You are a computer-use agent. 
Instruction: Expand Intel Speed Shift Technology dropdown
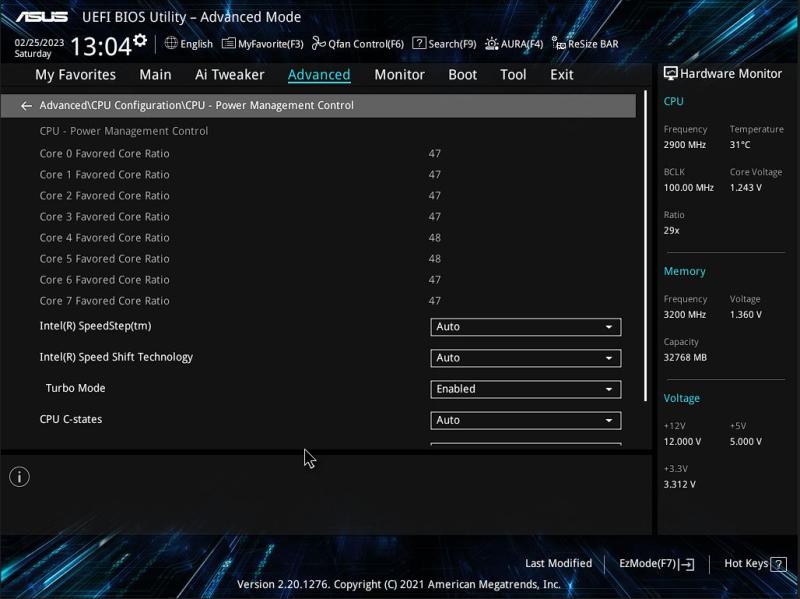525,358
